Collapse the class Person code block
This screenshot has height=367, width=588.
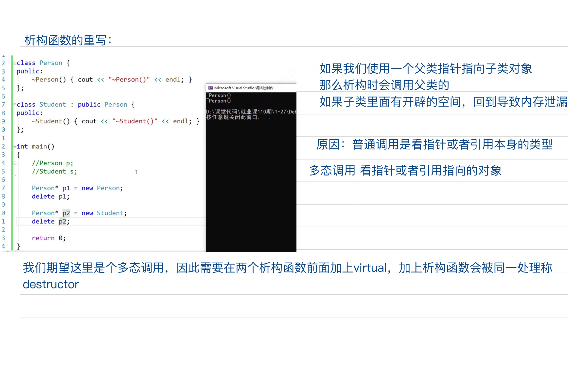pyautogui.click(x=15, y=63)
